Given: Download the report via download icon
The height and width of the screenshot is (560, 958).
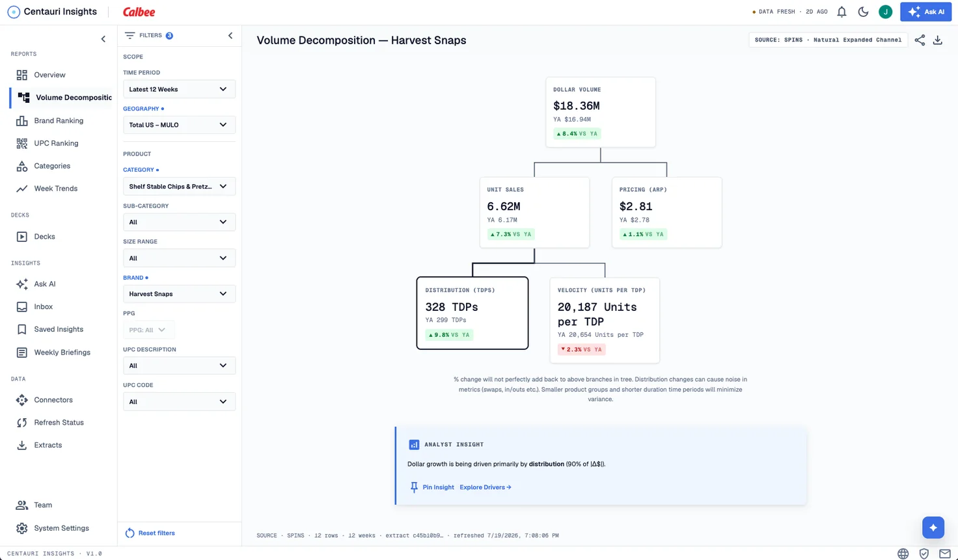Looking at the screenshot, I should (938, 40).
